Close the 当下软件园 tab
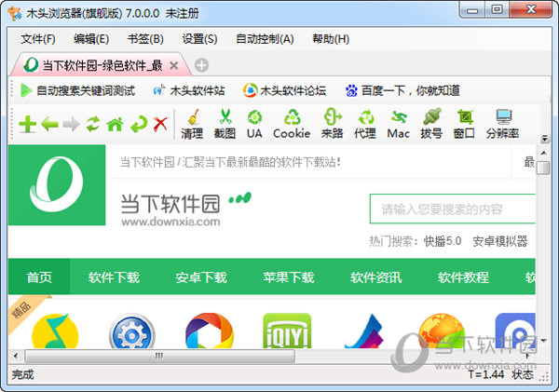 point(173,65)
